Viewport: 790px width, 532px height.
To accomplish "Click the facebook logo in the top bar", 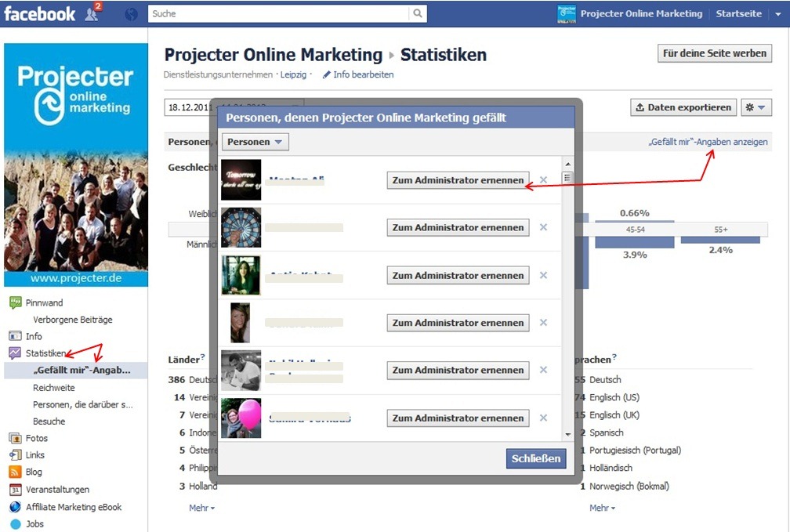I will tap(39, 13).
